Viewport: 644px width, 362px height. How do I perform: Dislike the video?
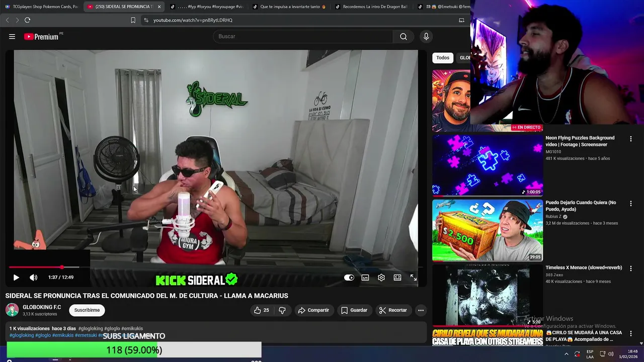tap(282, 310)
